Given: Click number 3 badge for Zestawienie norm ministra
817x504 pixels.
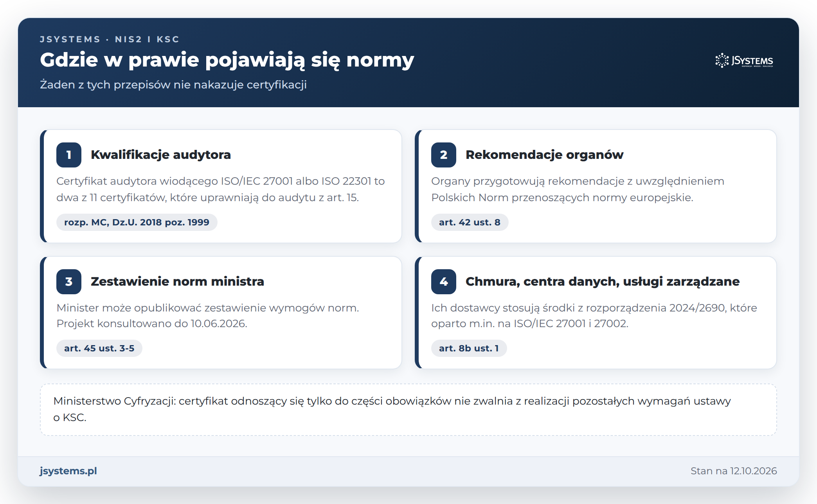Looking at the screenshot, I should pos(69,282).
